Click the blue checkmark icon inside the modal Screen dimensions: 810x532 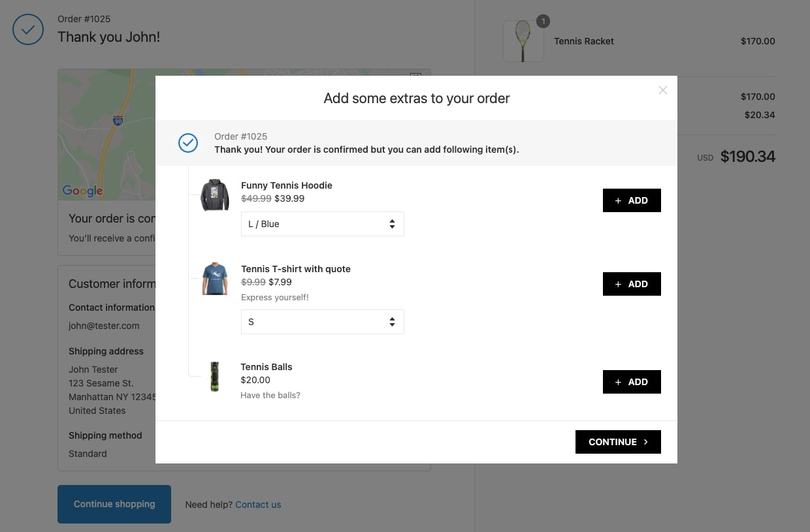tap(188, 143)
